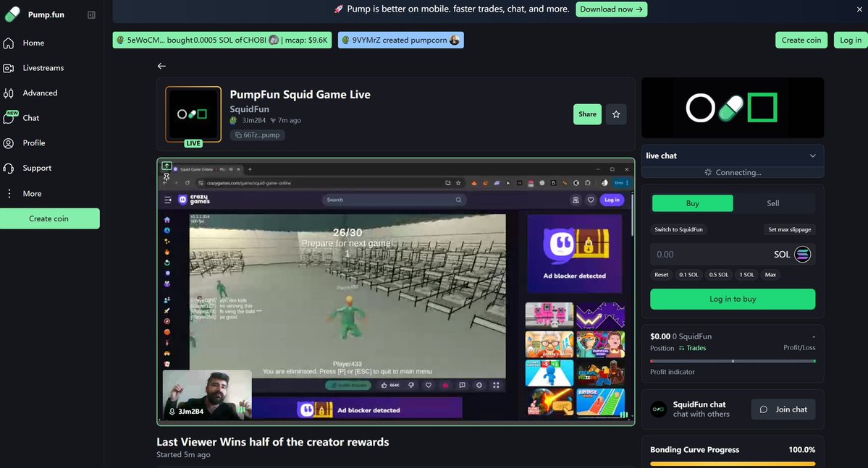Click the streamer webcam overlay 3Jm2B4

207,394
